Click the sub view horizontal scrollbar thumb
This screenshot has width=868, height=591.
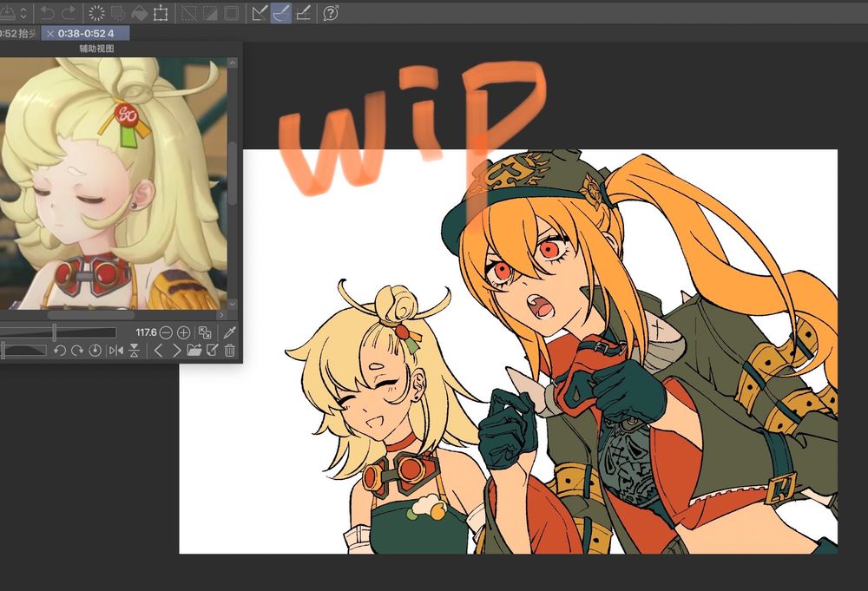(x=90, y=315)
